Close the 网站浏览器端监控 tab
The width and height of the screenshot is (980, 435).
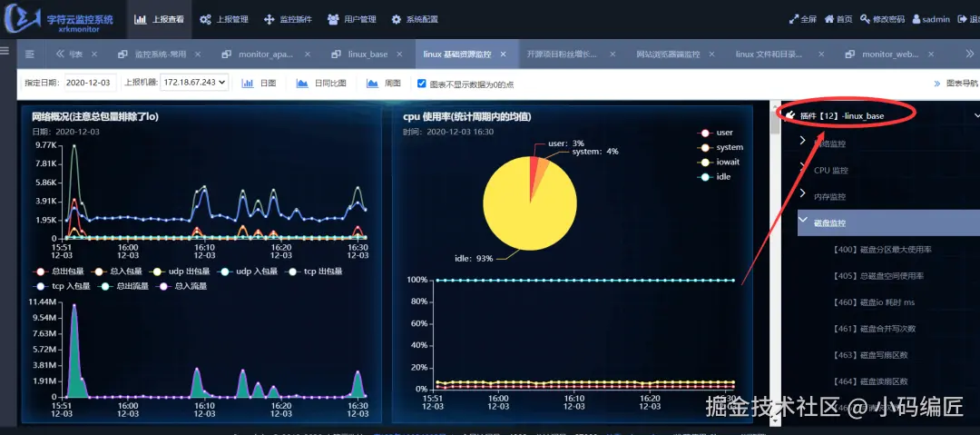tap(711, 54)
